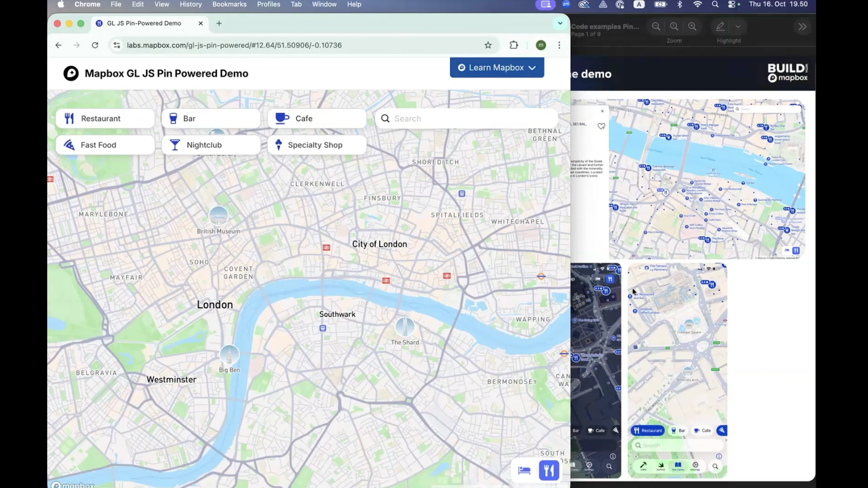Screen dimensions: 868x488
Task: Open a new Chrome tab
Action: point(219,23)
